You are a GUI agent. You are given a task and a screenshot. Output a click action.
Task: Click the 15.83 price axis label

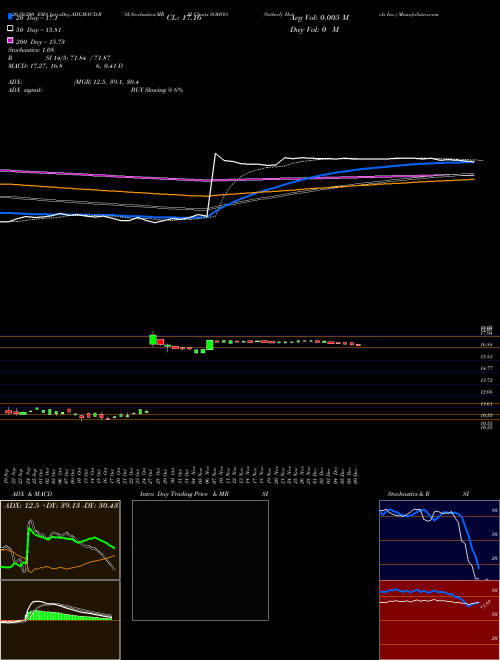tap(487, 357)
